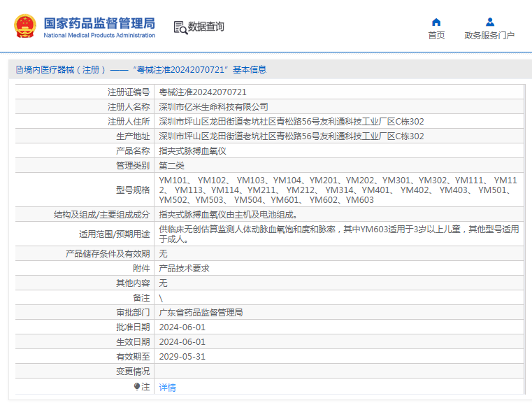This screenshot has height=403, width=532.
Task: Click 指夹式脉搏血氧仪由主机及电池组成 text
Action: click(x=229, y=215)
